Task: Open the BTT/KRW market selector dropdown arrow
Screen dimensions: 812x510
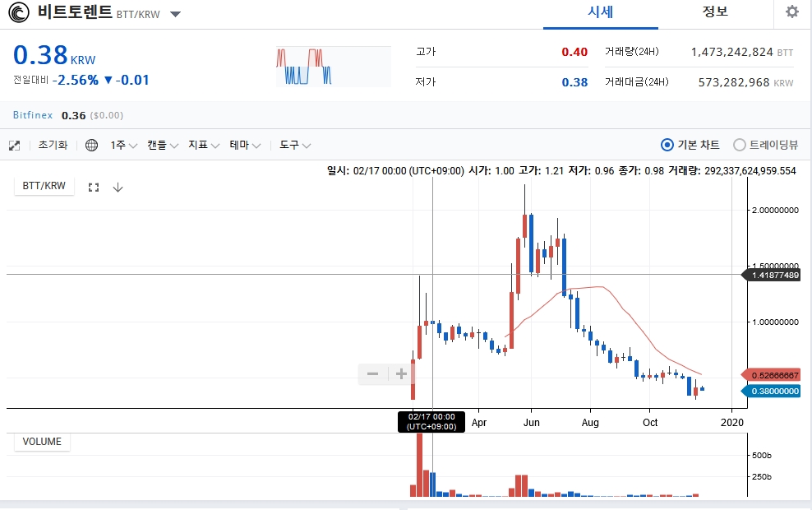Action: click(176, 14)
